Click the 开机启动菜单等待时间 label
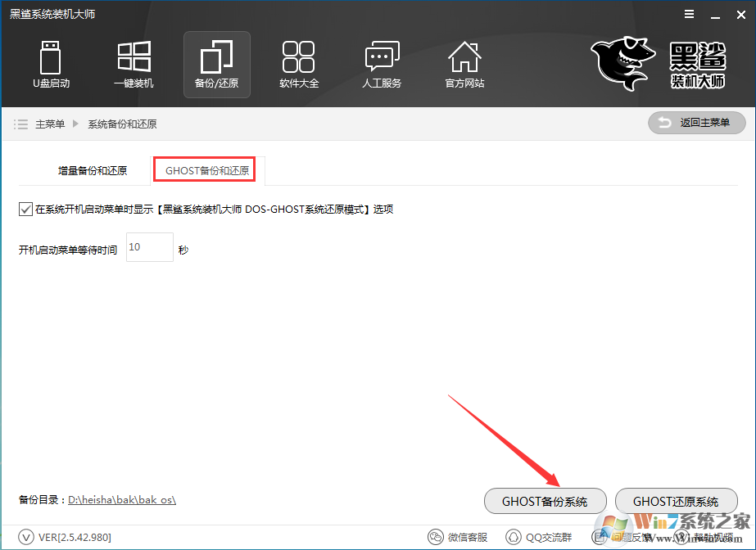Image resolution: width=756 pixels, height=550 pixels. point(68,250)
